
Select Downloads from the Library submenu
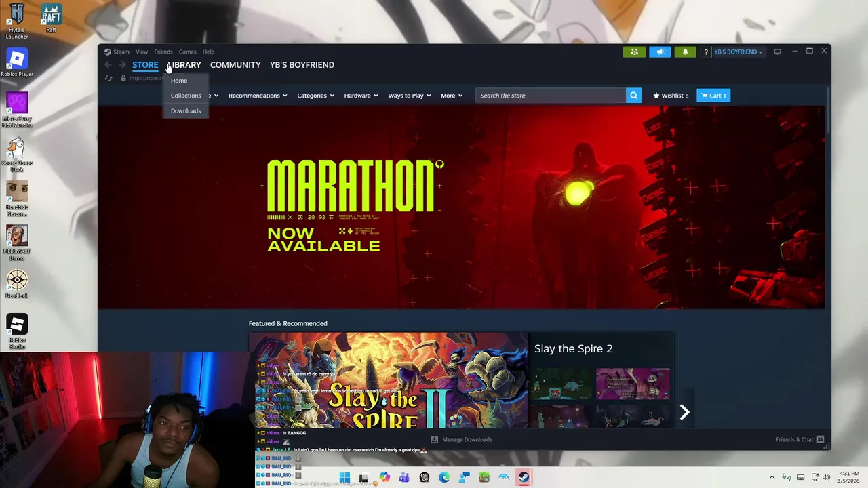pos(186,110)
